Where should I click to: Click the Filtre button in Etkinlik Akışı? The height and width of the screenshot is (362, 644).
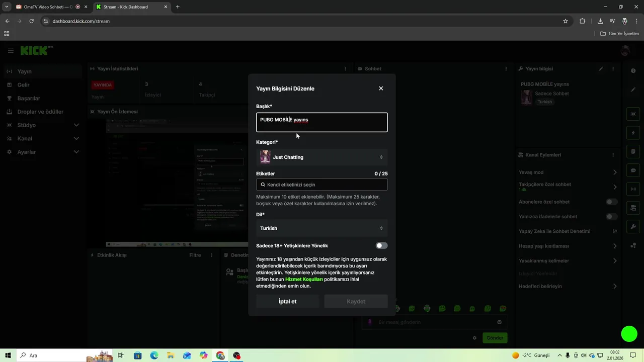(x=195, y=255)
